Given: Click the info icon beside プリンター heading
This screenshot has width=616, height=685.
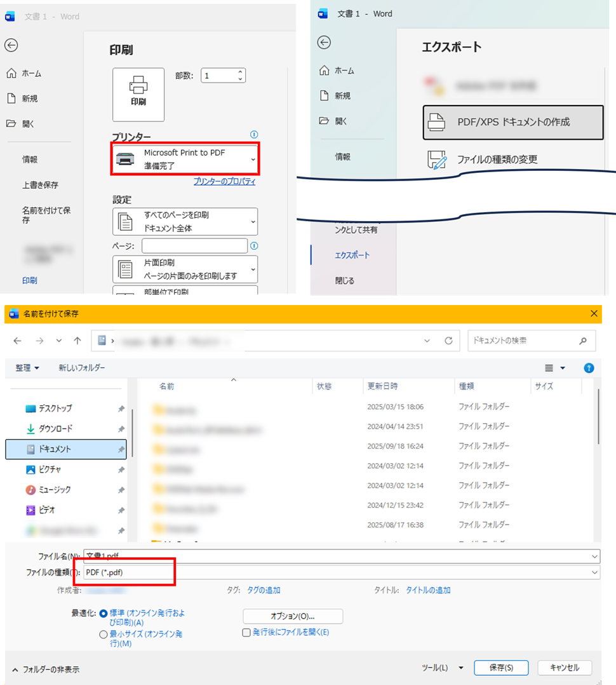Looking at the screenshot, I should point(254,135).
